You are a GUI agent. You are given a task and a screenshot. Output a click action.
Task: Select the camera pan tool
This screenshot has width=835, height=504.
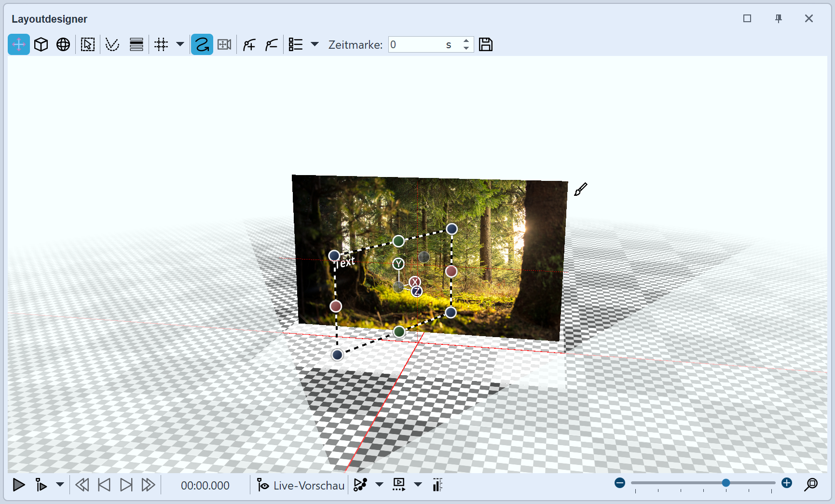click(x=224, y=44)
